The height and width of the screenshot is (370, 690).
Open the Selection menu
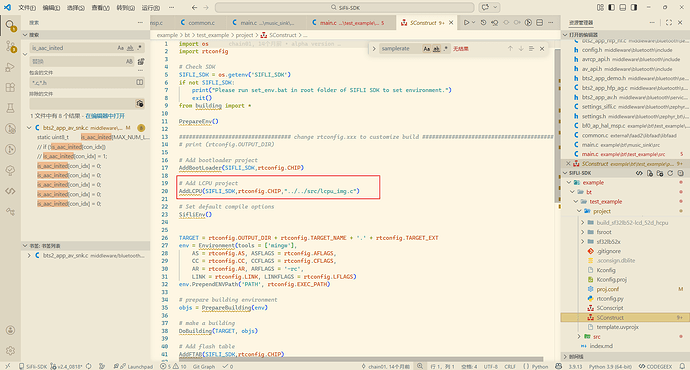[76, 8]
